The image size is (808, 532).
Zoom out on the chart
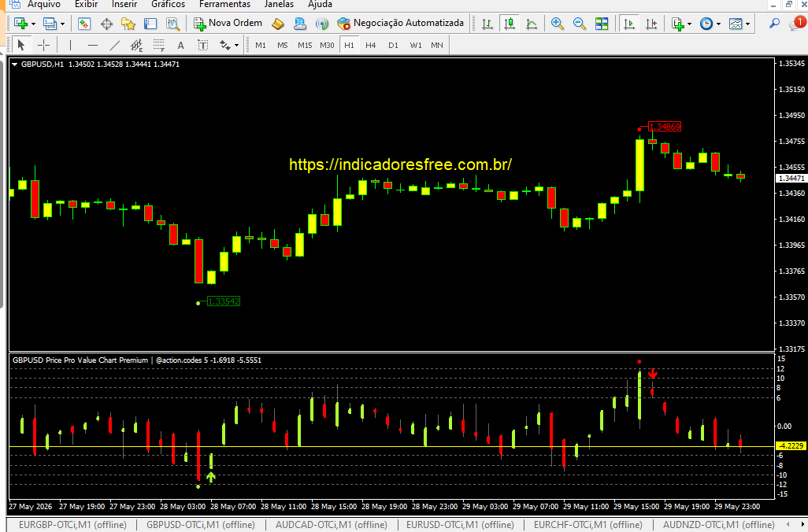pyautogui.click(x=579, y=24)
